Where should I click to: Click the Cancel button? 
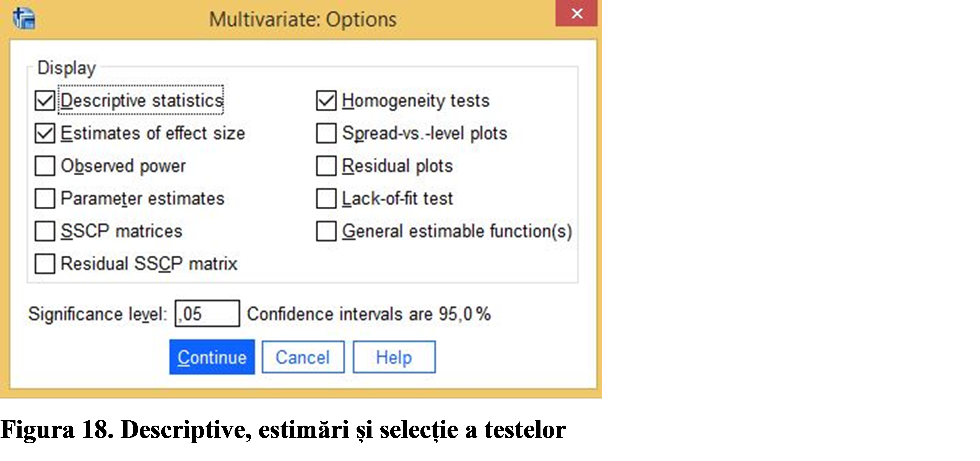(x=303, y=357)
